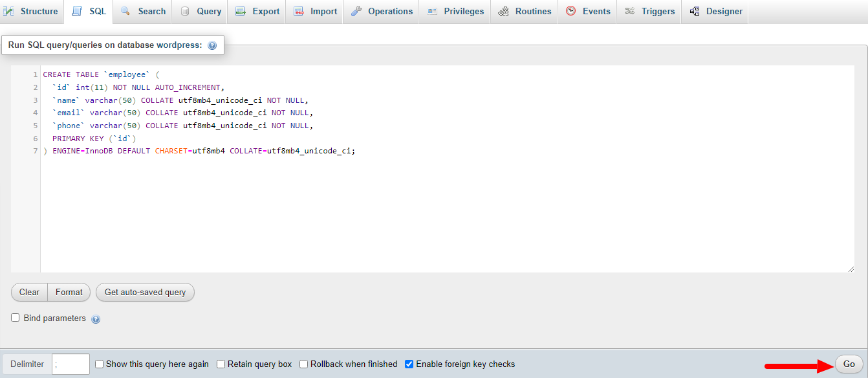Click inside the Delimiter input field
The image size is (868, 378).
[x=70, y=364]
